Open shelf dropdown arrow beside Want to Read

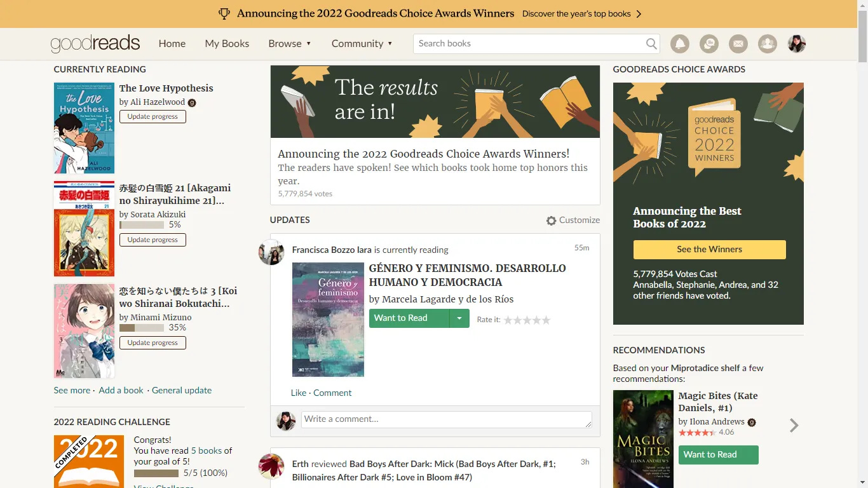(x=459, y=318)
